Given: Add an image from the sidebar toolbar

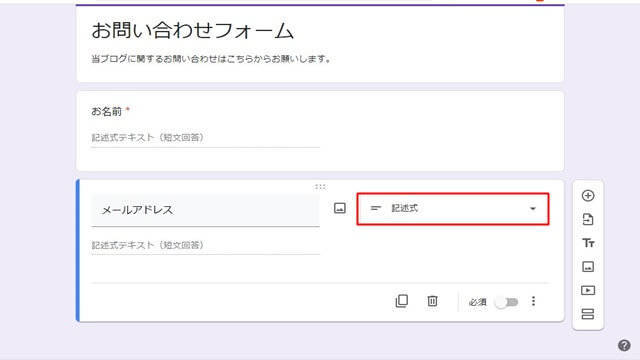Looking at the screenshot, I should (x=588, y=267).
